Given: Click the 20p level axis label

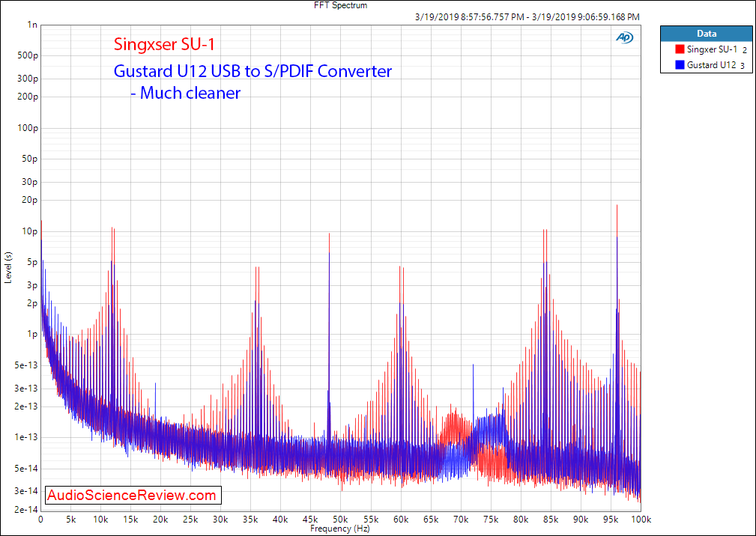Looking at the screenshot, I should coord(30,200).
